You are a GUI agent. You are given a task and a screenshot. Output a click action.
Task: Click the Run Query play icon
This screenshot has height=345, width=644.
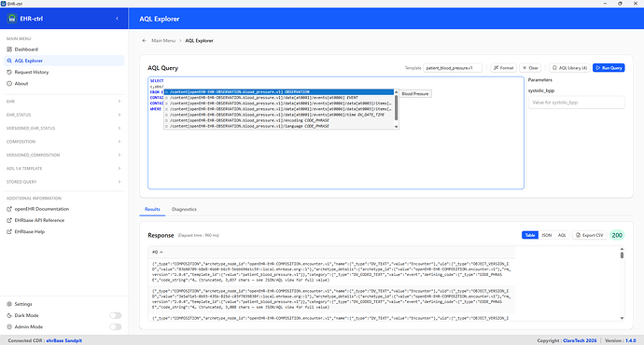(x=598, y=68)
